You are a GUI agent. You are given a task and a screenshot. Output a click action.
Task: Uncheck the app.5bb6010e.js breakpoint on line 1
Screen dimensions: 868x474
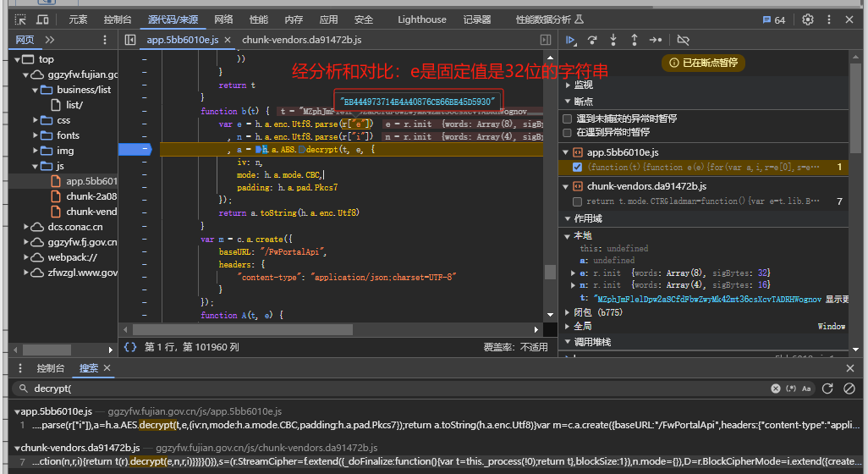[578, 168]
